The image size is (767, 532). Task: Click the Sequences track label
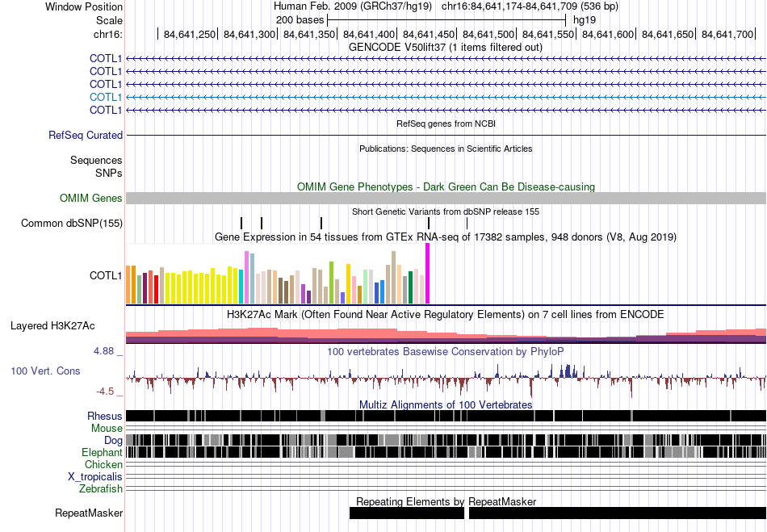96,161
